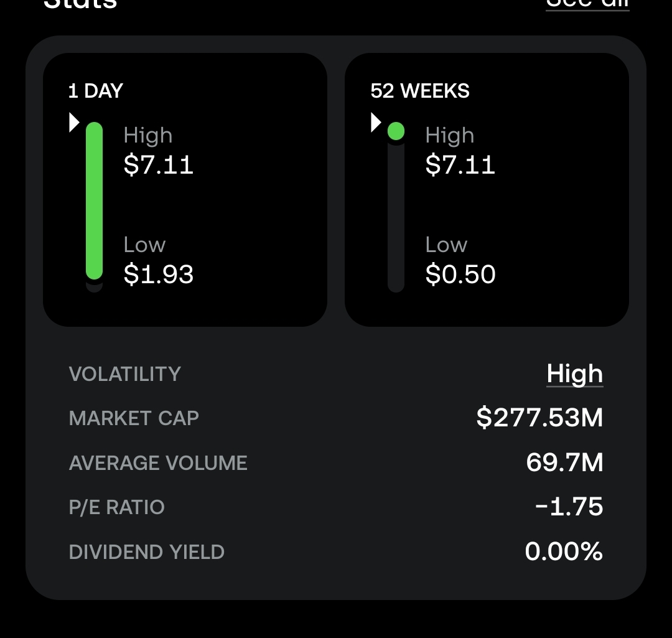Click the white triangle marker in 52 WEEKS card
This screenshot has height=638, width=672.
[376, 123]
